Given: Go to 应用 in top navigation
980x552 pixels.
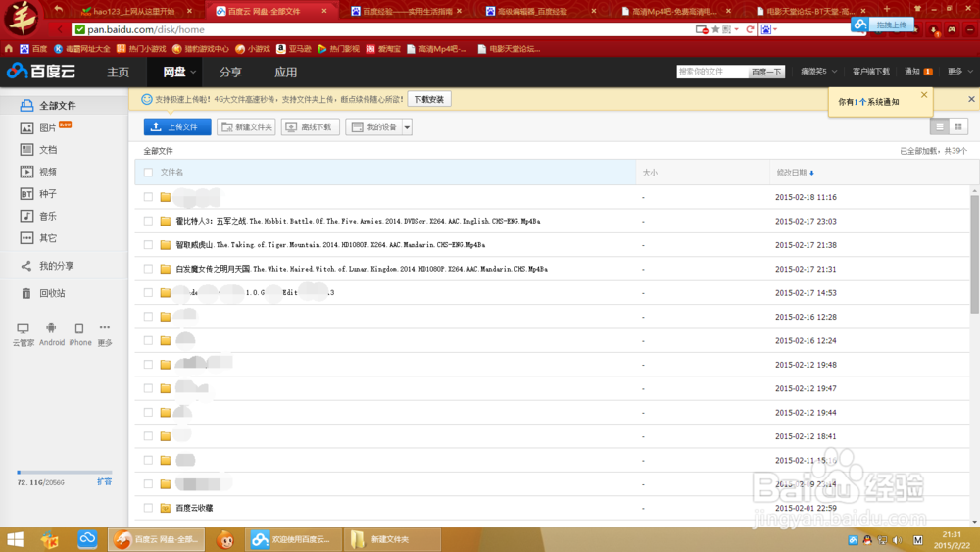Looking at the screenshot, I should point(285,72).
